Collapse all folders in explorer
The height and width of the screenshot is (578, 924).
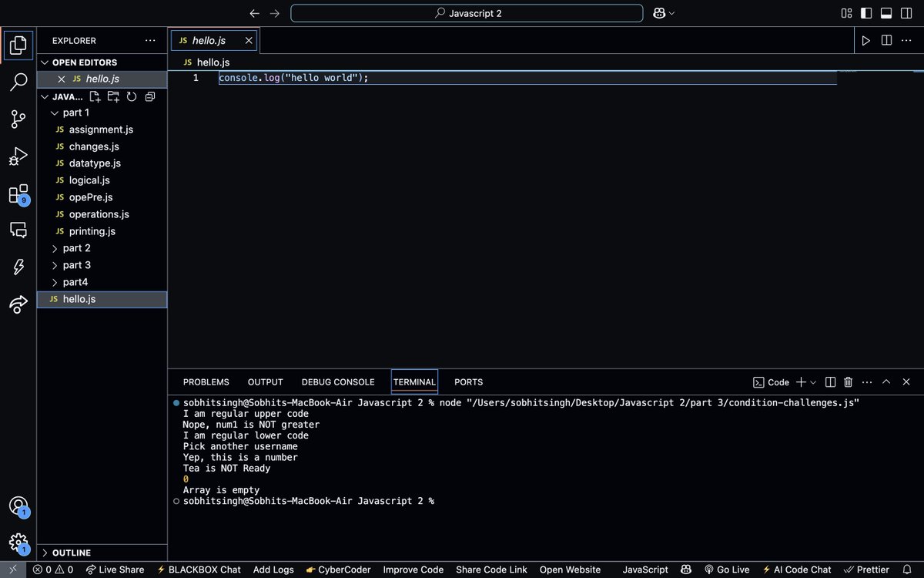click(x=150, y=96)
